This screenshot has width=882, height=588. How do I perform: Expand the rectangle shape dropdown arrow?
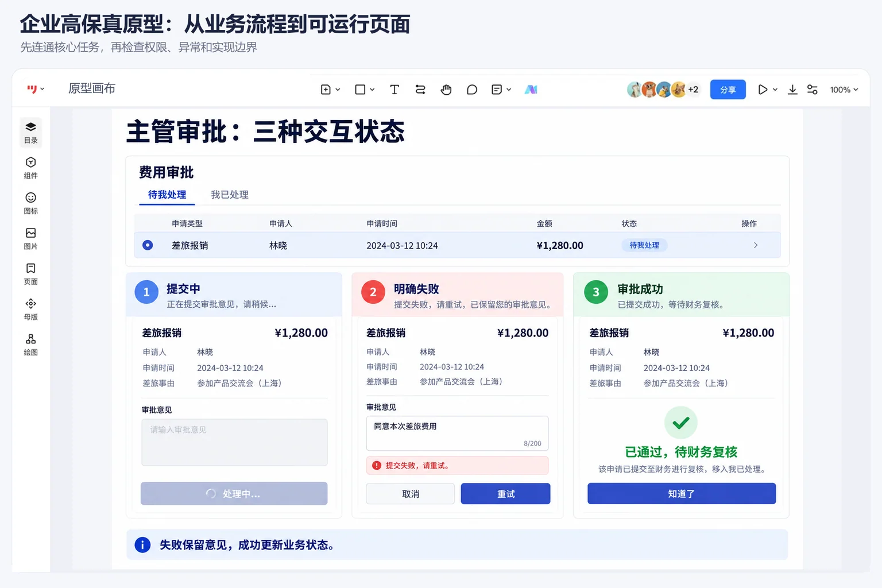coord(372,90)
